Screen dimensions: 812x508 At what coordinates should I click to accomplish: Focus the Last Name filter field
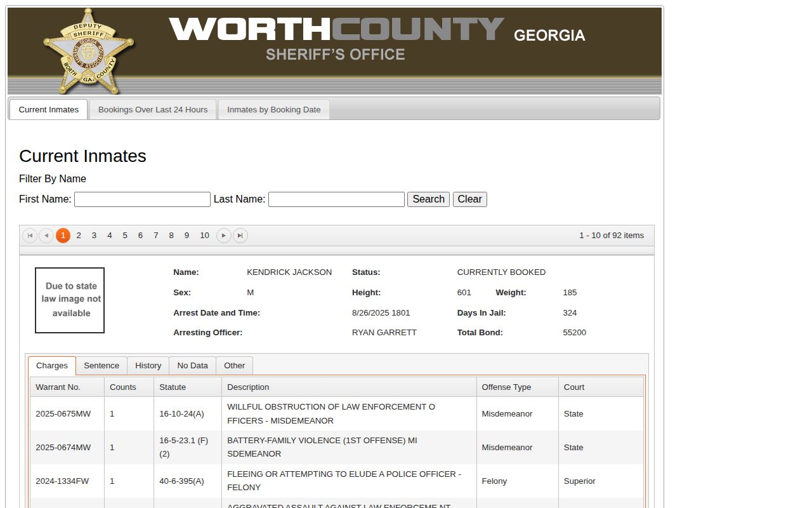pos(336,199)
